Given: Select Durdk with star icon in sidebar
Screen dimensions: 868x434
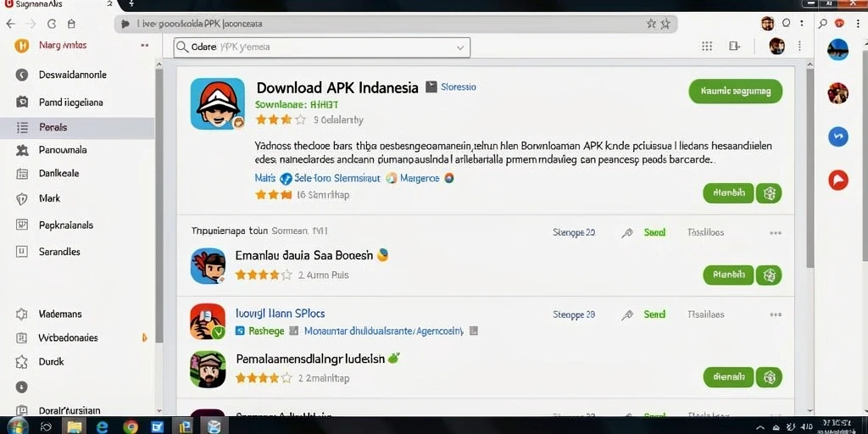Looking at the screenshot, I should (51, 362).
